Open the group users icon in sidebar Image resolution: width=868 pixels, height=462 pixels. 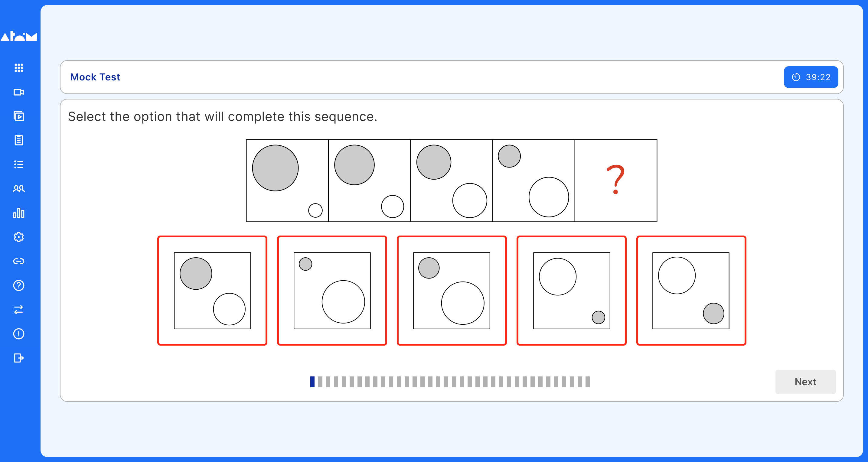18,189
